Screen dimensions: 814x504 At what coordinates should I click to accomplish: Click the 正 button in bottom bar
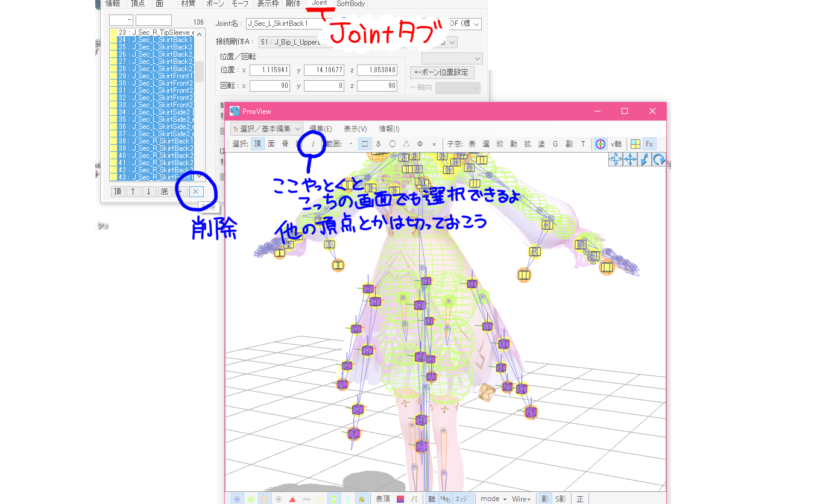pos(580,499)
